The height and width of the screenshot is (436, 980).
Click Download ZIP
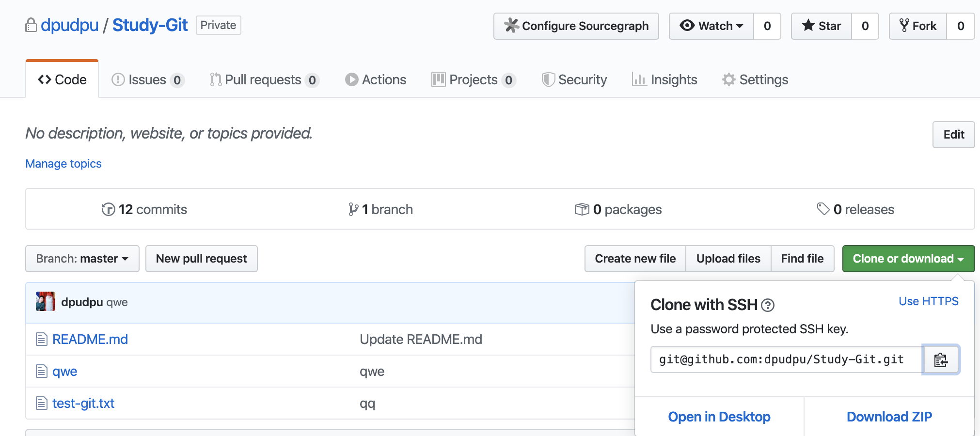point(889,417)
